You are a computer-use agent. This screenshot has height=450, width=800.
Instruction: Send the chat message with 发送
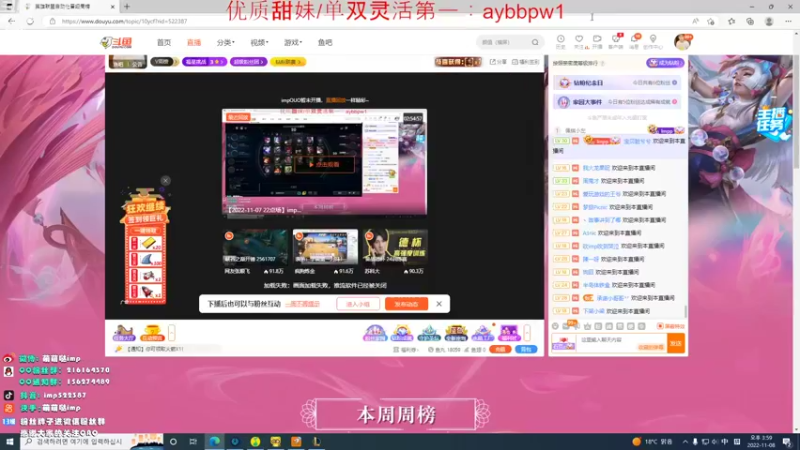[x=676, y=343]
